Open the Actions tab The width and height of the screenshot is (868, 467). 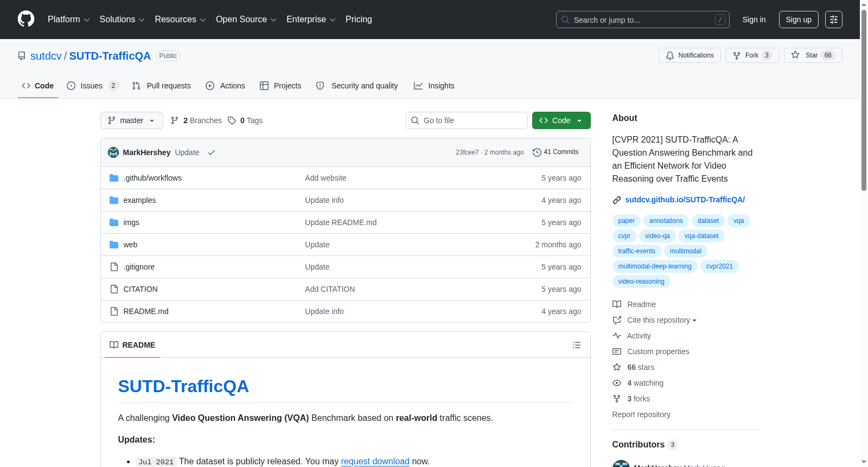[226, 86]
